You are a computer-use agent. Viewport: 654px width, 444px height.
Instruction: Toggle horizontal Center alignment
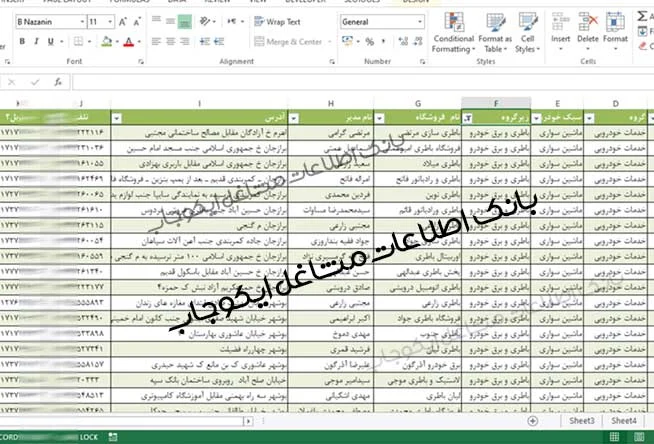coord(171,41)
